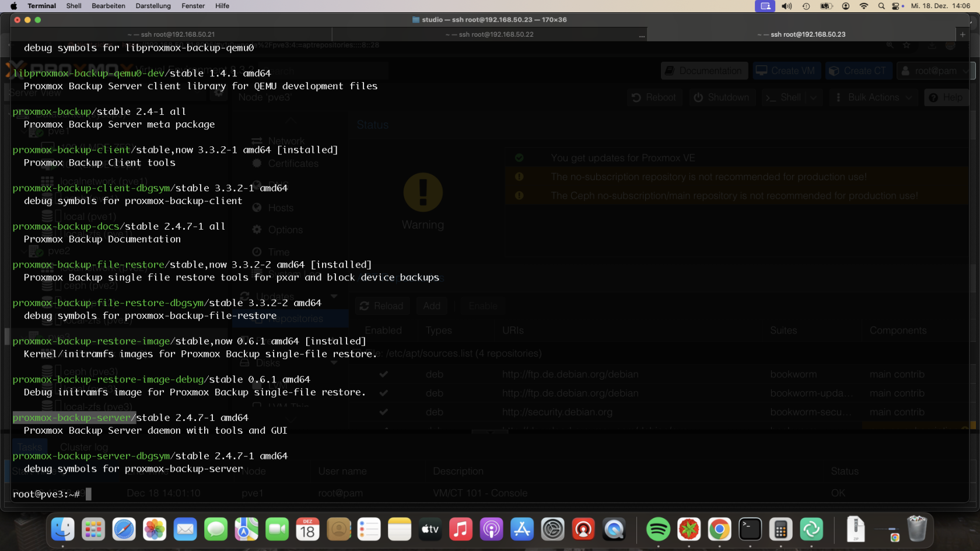Launch QuickTime Player from the Dock
The image size is (980, 551).
pyautogui.click(x=614, y=529)
